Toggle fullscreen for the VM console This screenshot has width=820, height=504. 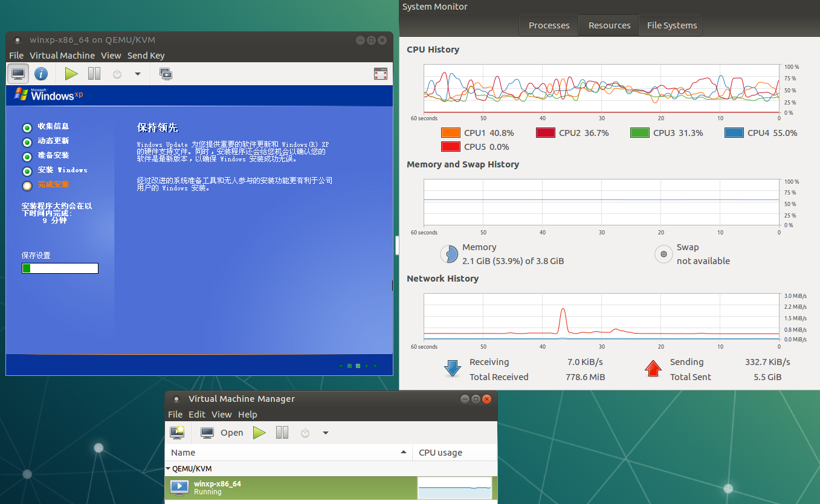380,74
